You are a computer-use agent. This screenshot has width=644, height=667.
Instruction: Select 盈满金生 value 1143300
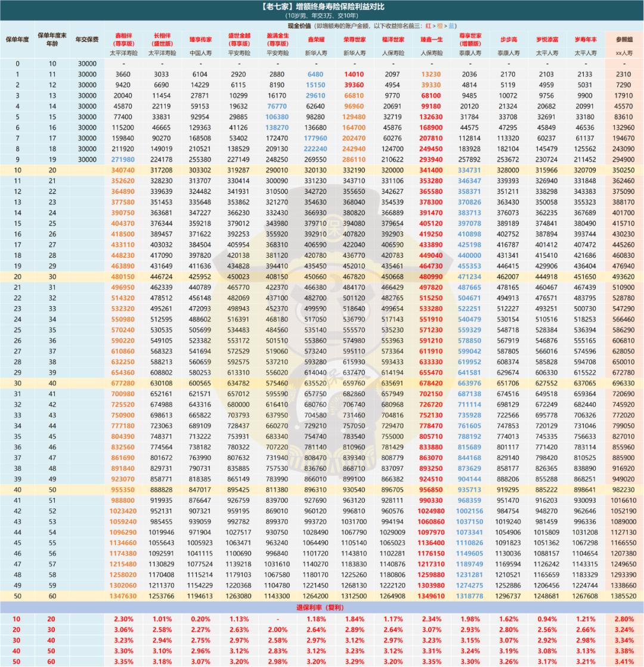coord(277,596)
